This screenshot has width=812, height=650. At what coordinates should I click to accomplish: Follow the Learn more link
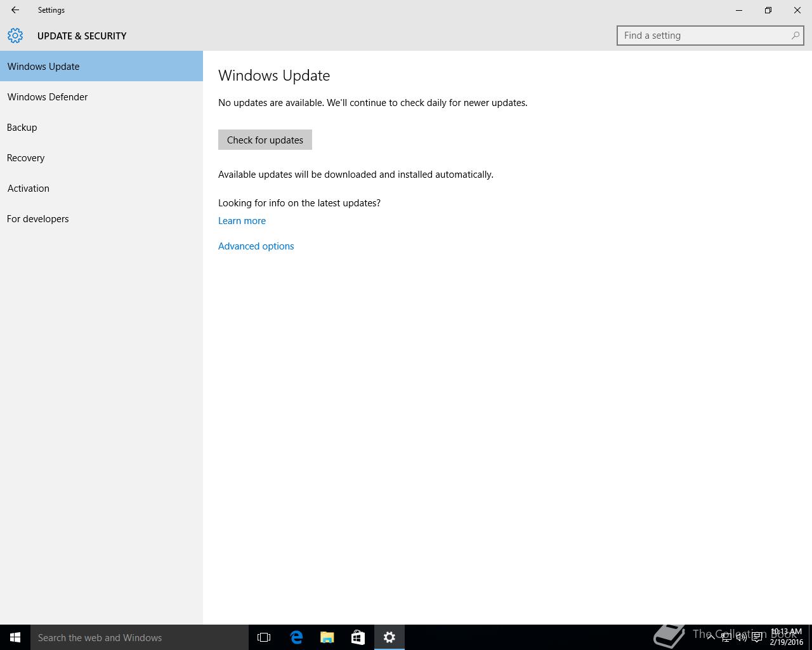pyautogui.click(x=242, y=221)
